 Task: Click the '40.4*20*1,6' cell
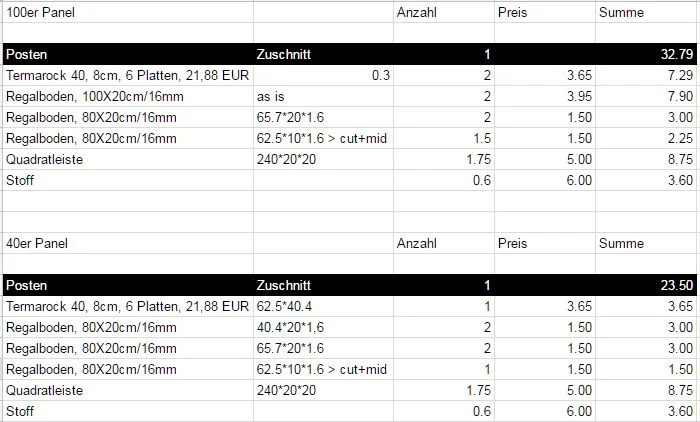click(323, 327)
